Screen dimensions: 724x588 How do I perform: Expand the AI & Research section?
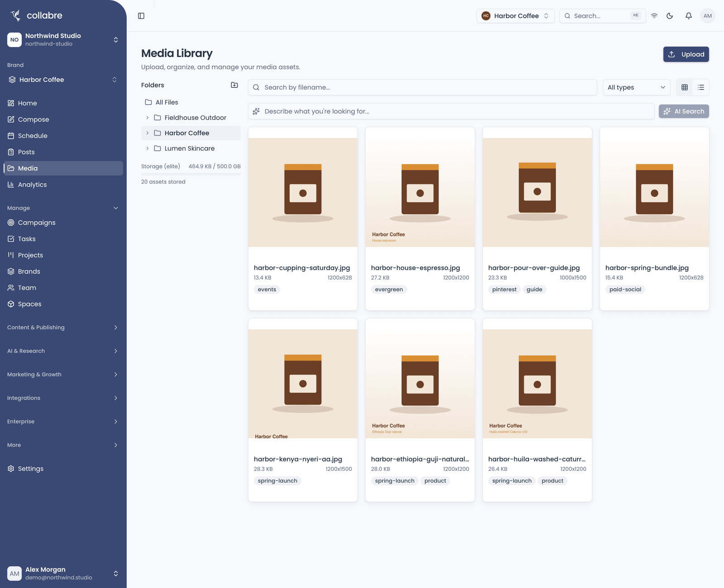pos(63,351)
